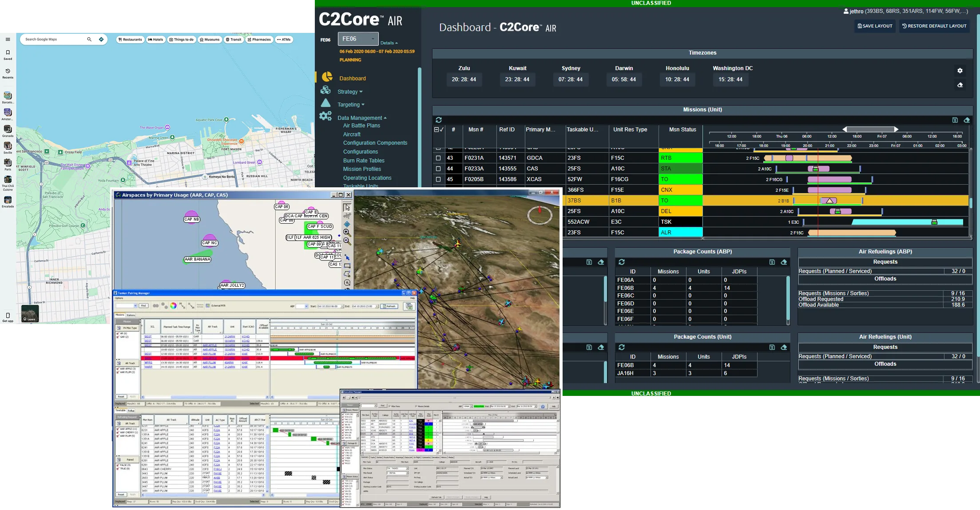Open Get app in Google Maps sidebar
The width and height of the screenshot is (980, 510).
point(8,317)
